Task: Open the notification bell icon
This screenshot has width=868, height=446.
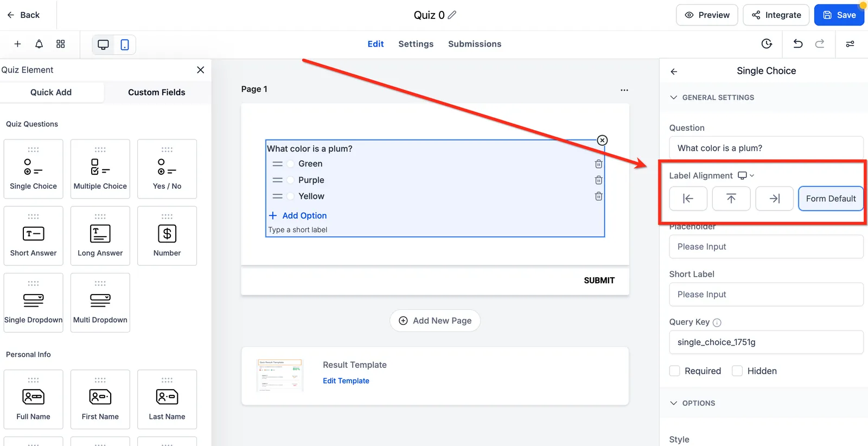Action: 39,44
